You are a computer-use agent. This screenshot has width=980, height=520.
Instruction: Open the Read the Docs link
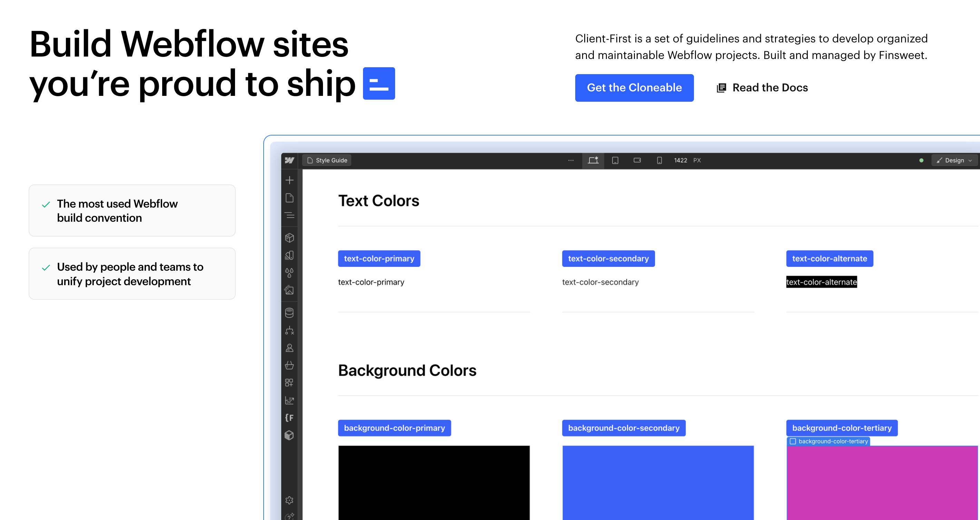click(762, 88)
